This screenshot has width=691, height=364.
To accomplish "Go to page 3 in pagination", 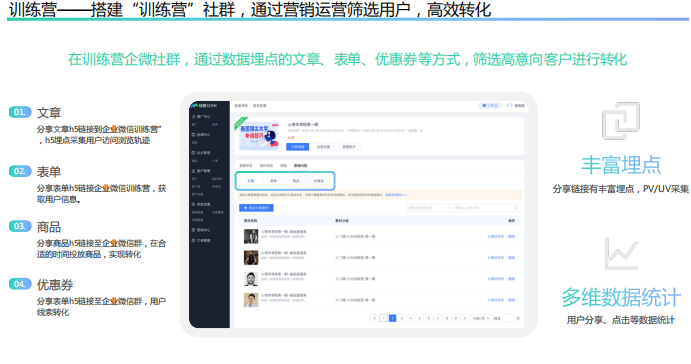I will [401, 318].
